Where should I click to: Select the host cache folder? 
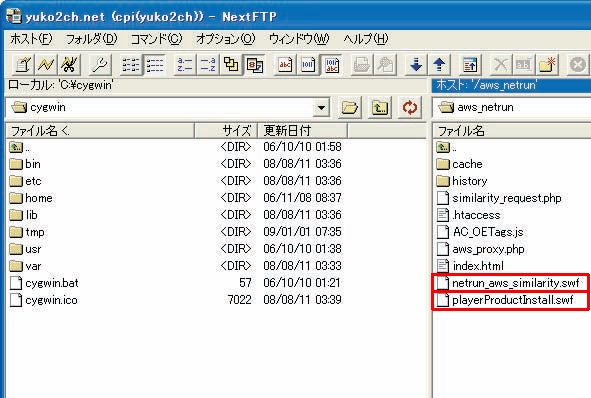pyautogui.click(x=459, y=164)
